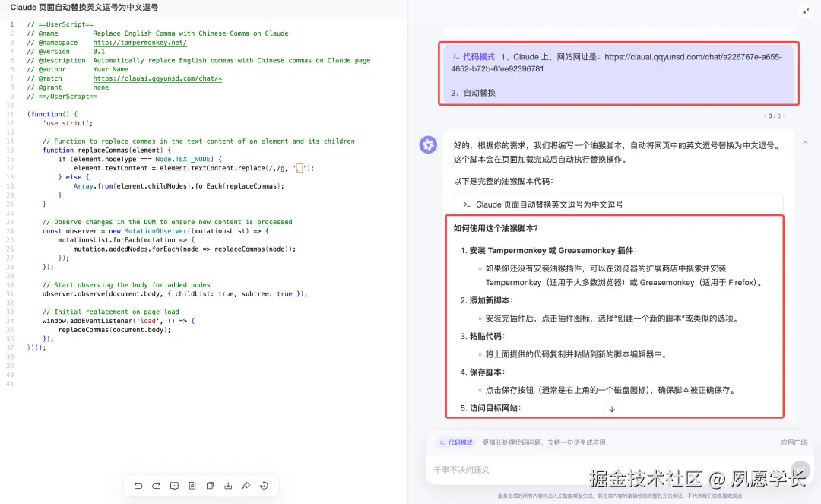Click line number 41 in the editor gutter
Screen dimensions: 821x504
pos(10,384)
